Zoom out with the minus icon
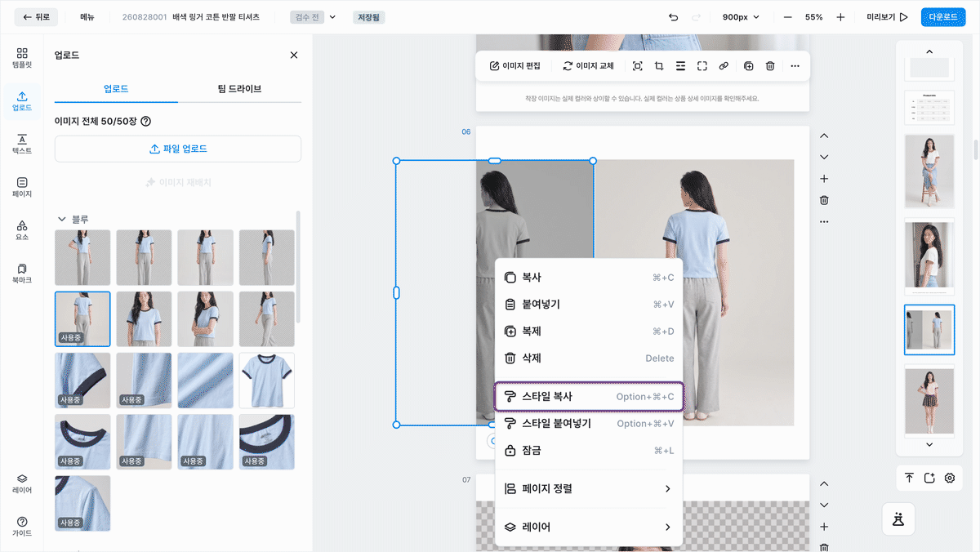 click(x=787, y=17)
